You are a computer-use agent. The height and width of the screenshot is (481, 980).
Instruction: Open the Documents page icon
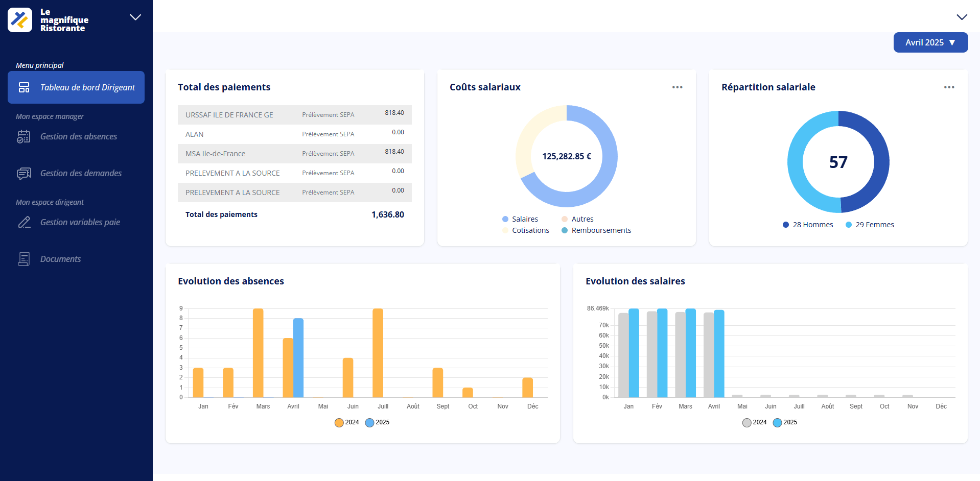pos(24,259)
